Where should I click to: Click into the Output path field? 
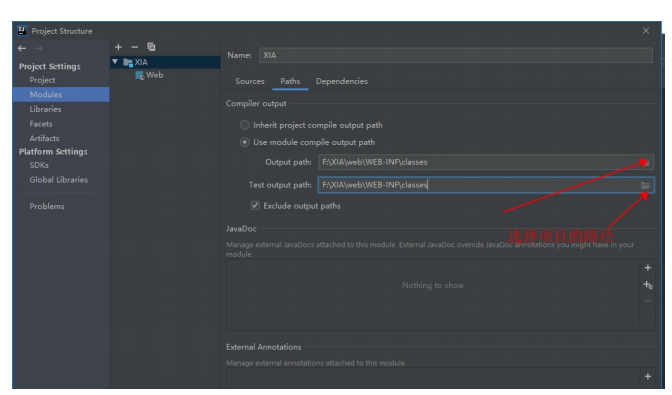(x=479, y=162)
